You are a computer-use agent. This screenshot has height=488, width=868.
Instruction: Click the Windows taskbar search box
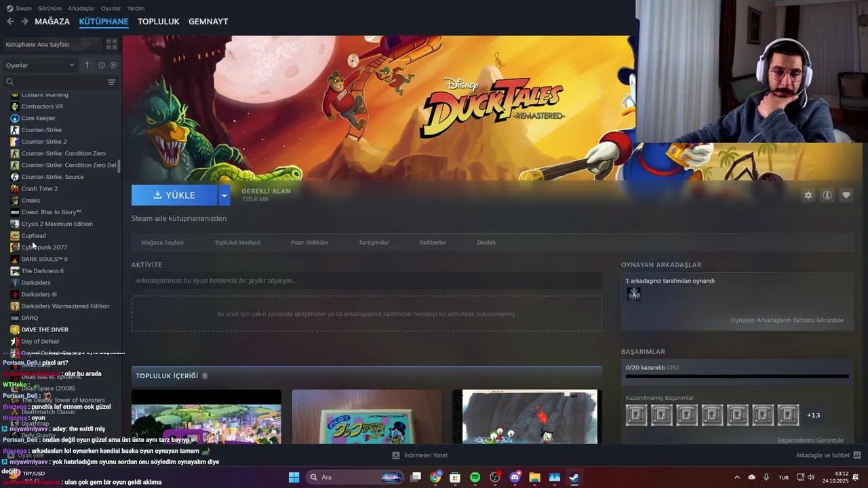click(x=355, y=477)
